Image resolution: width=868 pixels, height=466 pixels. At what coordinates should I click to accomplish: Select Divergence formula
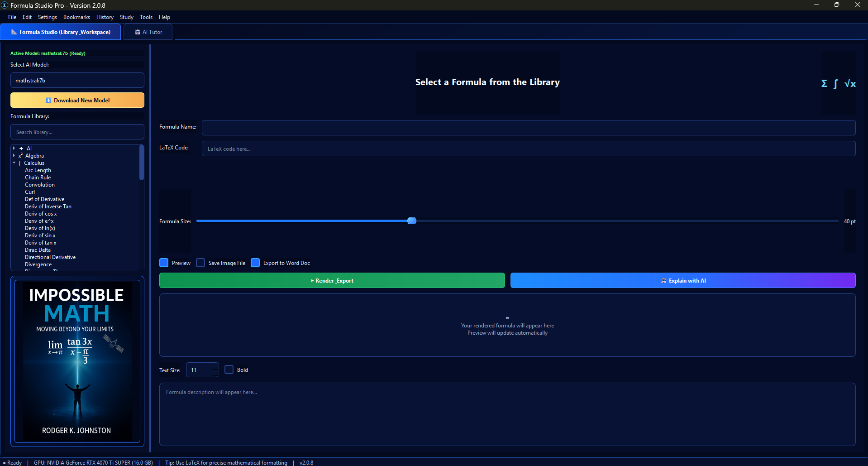38,264
